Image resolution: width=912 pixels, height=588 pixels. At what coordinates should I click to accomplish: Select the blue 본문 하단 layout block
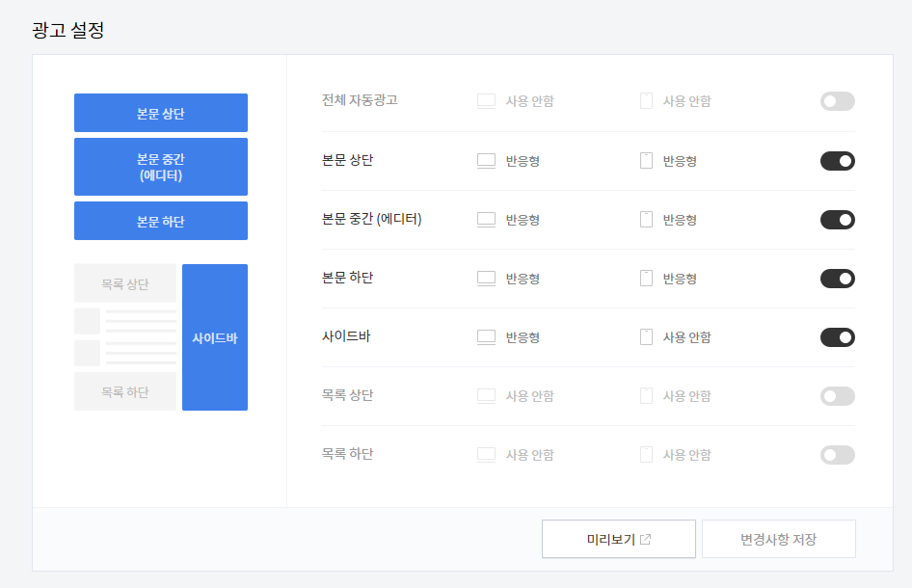tap(161, 221)
